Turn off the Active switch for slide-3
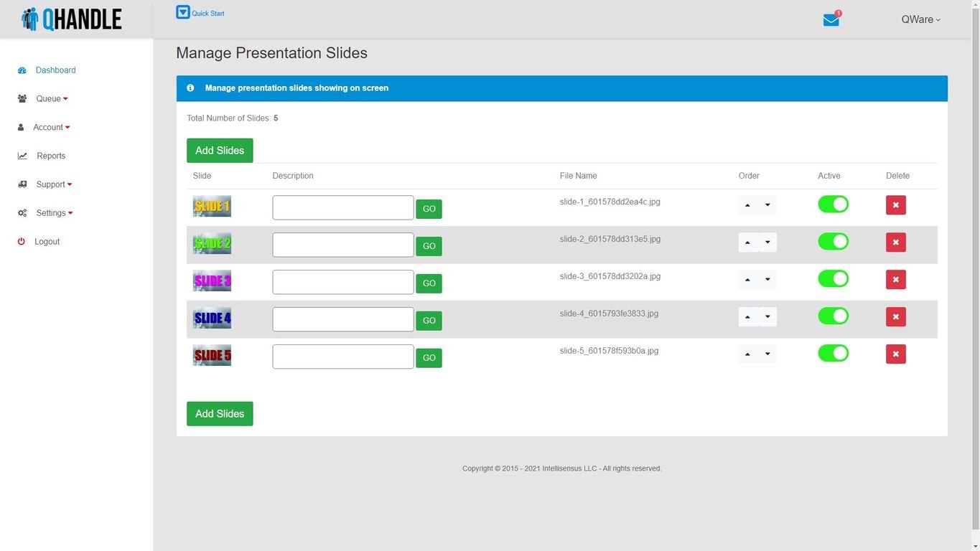Image resolution: width=980 pixels, height=551 pixels. (833, 279)
